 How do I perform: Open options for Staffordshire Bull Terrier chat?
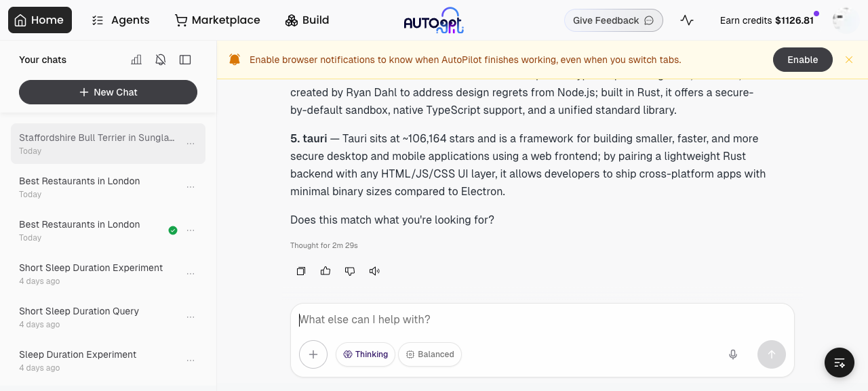pos(191,144)
